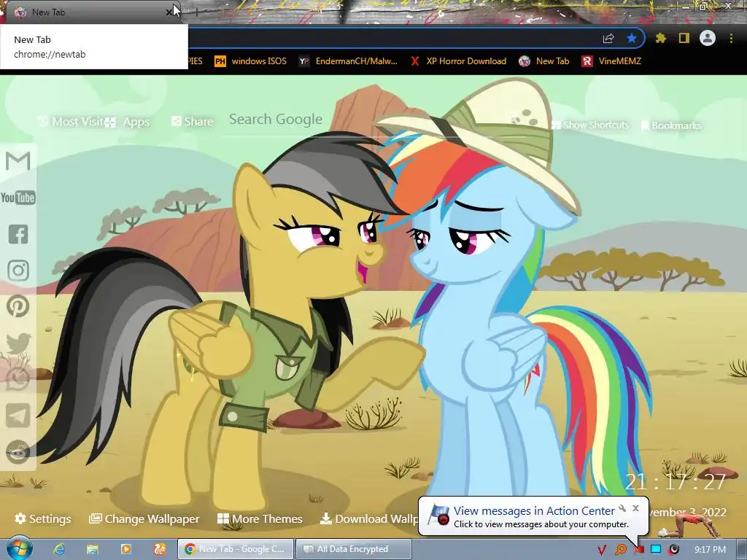This screenshot has width=747, height=560.
Task: Close the Action Center balloon
Action: [635, 508]
